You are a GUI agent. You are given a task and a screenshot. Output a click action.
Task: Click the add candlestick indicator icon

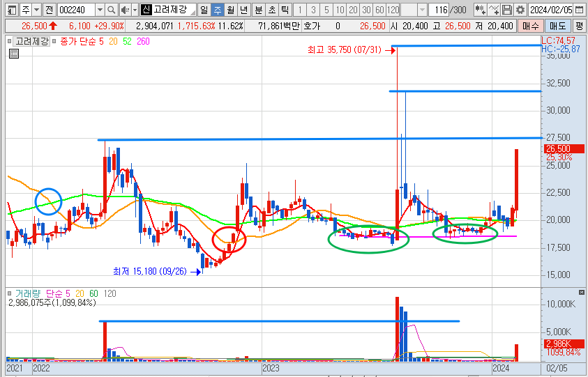click(481, 10)
